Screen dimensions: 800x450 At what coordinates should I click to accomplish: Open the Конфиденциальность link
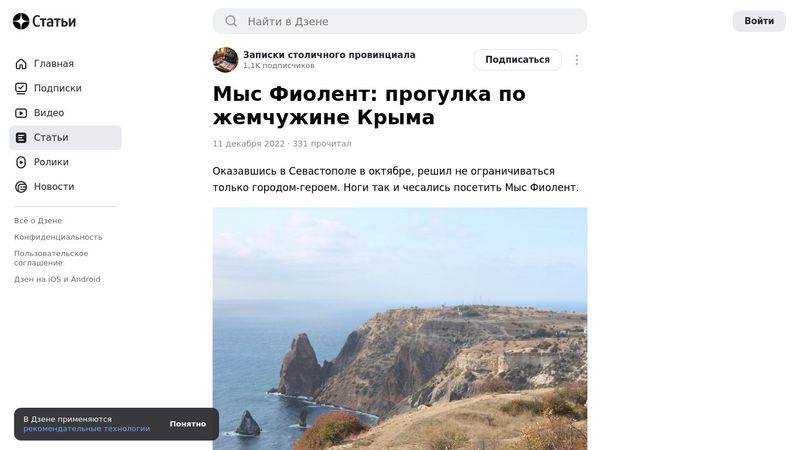pos(58,237)
